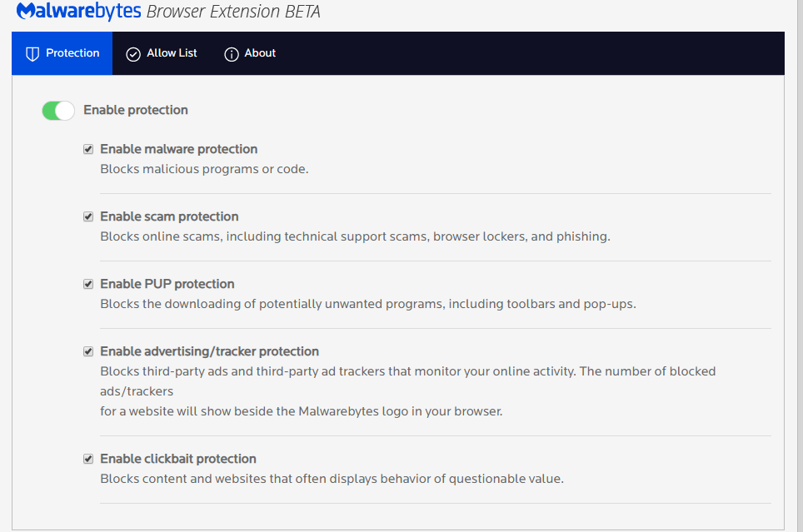Click the vertical scrollbar at right edge
The width and height of the screenshot is (803, 532).
coord(800,266)
